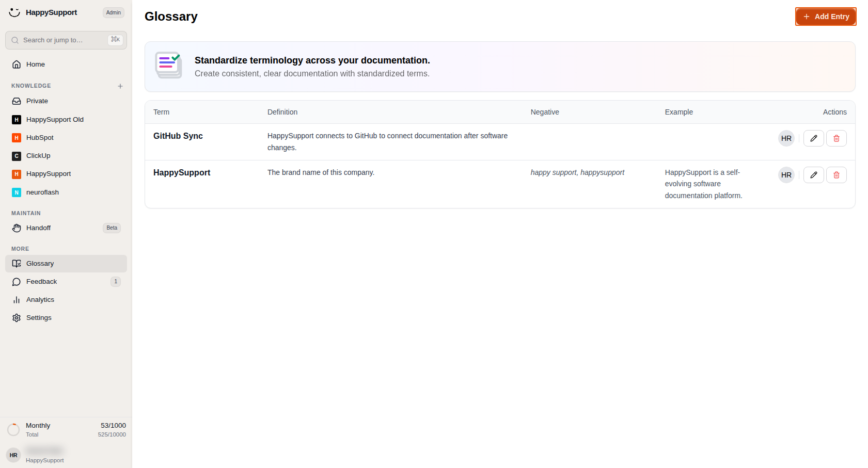Open the Private knowledge space
This screenshot has height=468, width=868.
[66, 101]
